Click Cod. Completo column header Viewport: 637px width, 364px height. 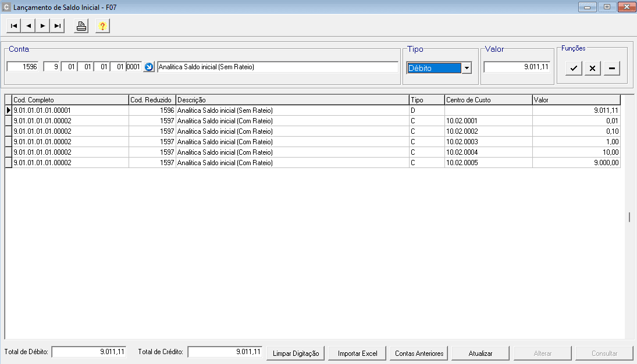(70, 100)
